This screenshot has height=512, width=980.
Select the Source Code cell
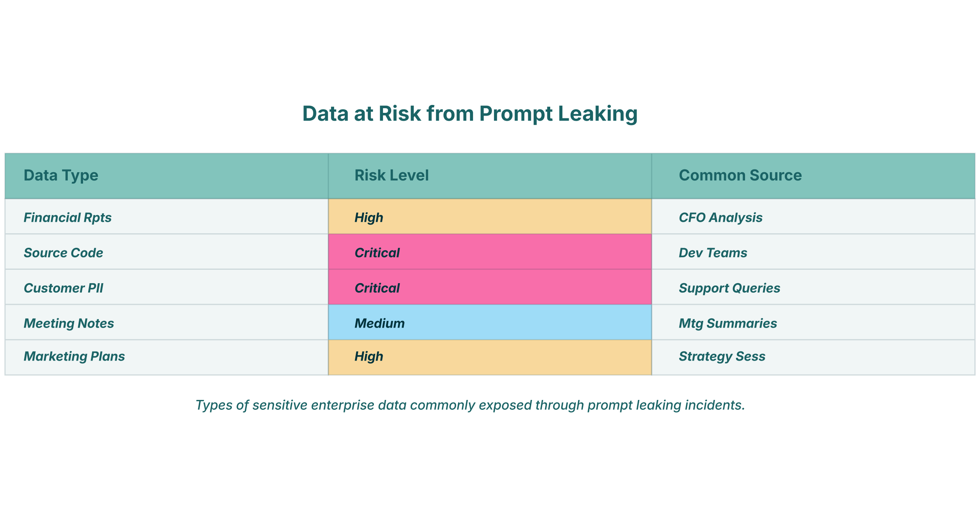click(63, 253)
